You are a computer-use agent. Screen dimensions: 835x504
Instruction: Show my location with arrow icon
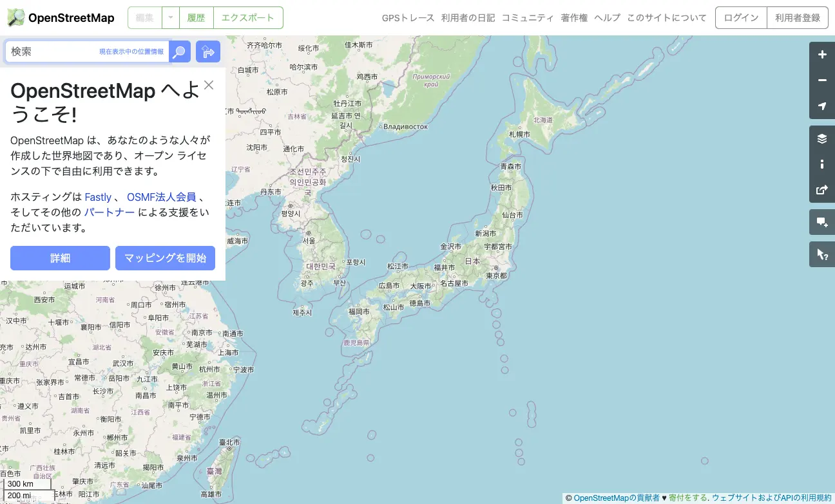pyautogui.click(x=821, y=106)
